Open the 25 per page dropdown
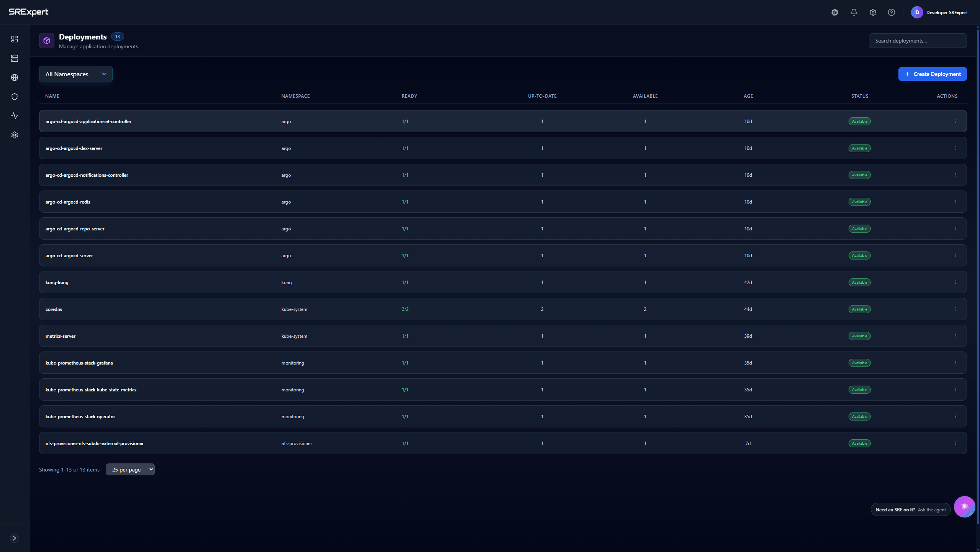This screenshot has width=980, height=552. tap(130, 470)
